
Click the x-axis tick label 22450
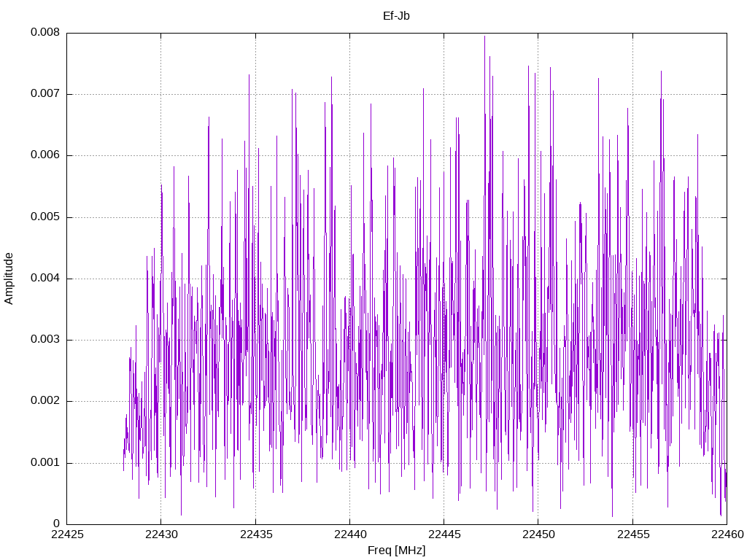click(x=538, y=534)
